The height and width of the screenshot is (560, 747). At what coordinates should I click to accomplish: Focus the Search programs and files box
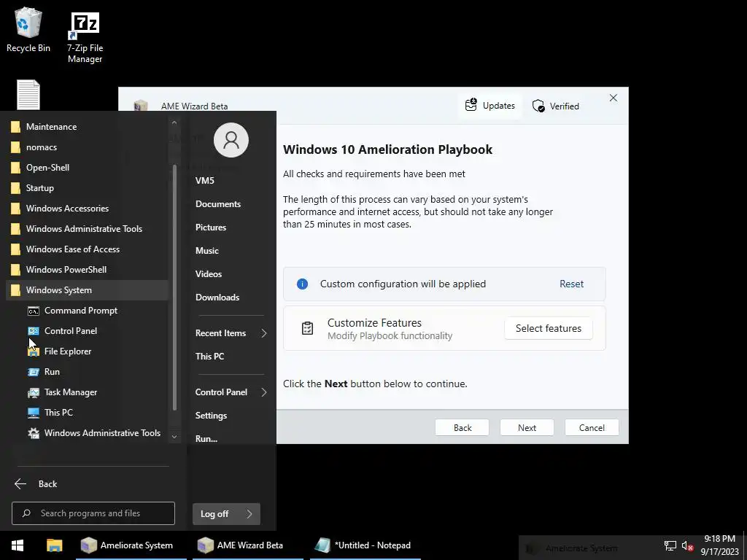93,513
